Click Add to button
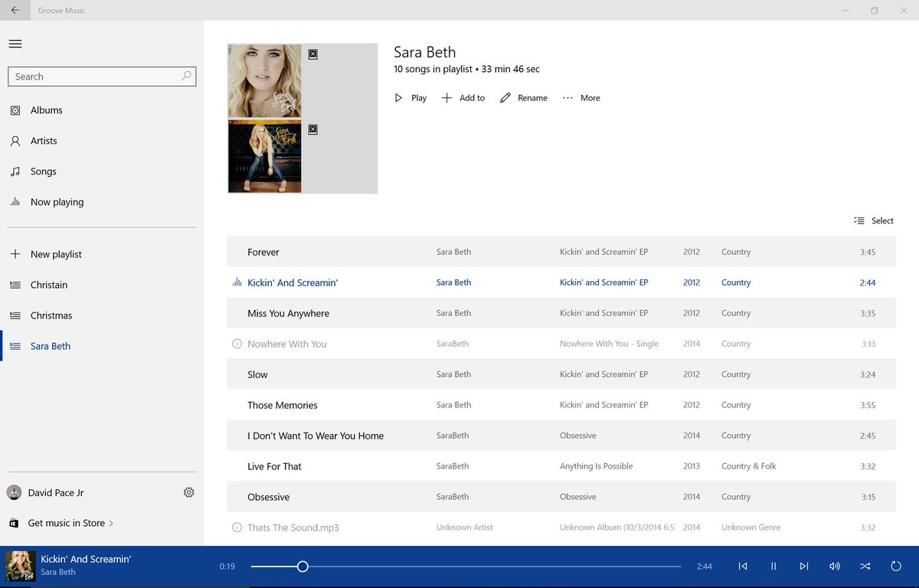The image size is (919, 588). pos(463,98)
